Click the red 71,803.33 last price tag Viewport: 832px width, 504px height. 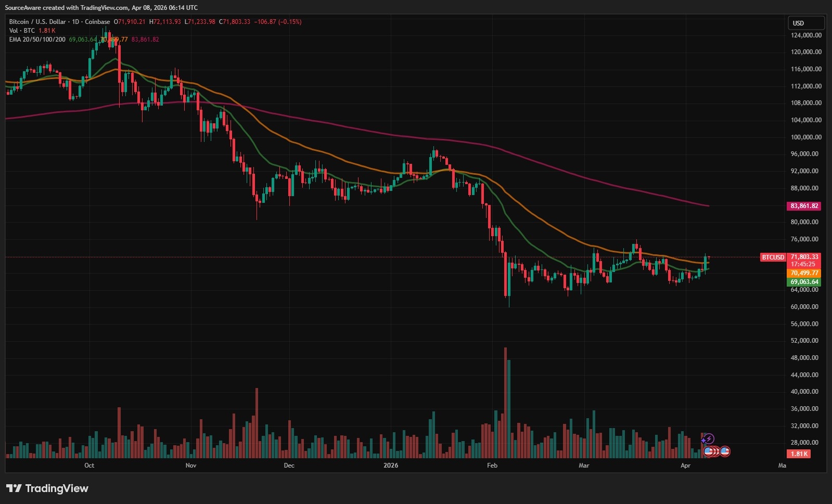[804, 257]
